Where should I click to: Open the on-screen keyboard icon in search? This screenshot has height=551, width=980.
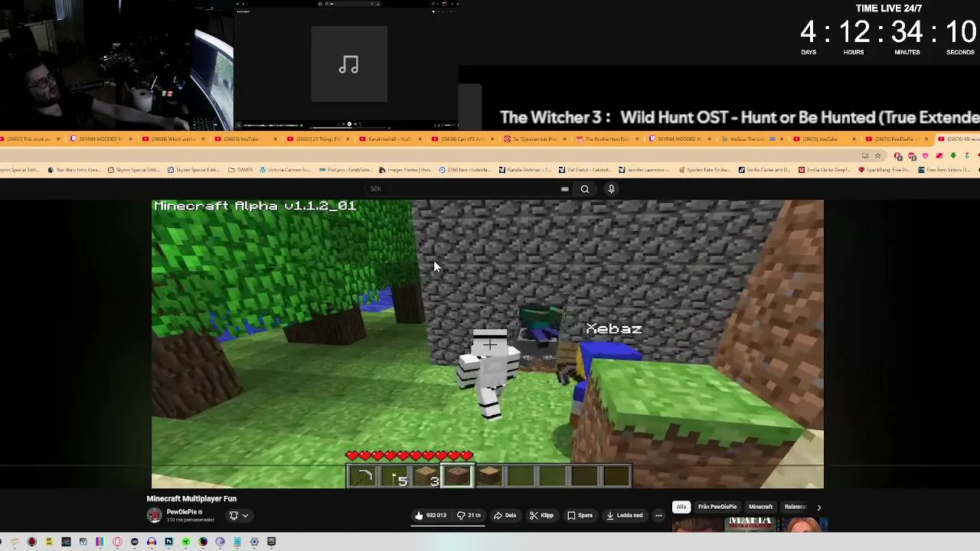point(565,189)
